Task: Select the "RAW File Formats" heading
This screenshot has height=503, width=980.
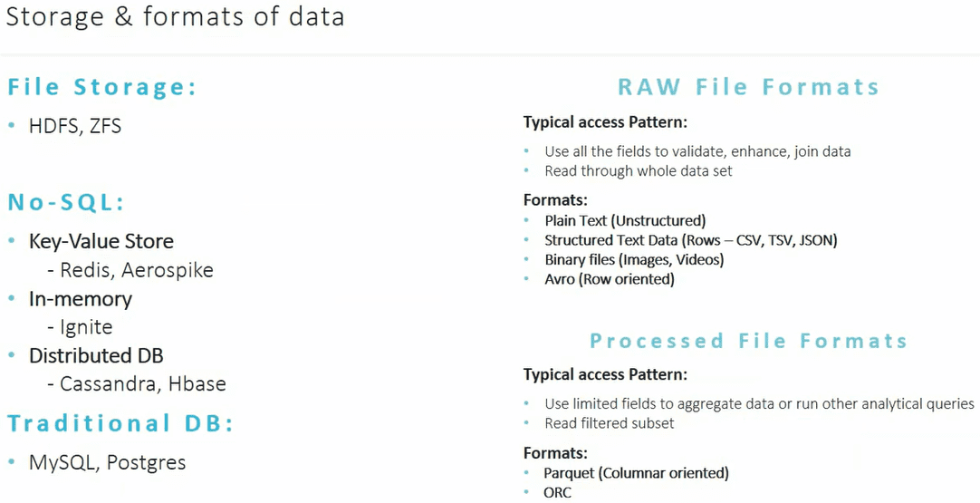Action: click(x=749, y=87)
